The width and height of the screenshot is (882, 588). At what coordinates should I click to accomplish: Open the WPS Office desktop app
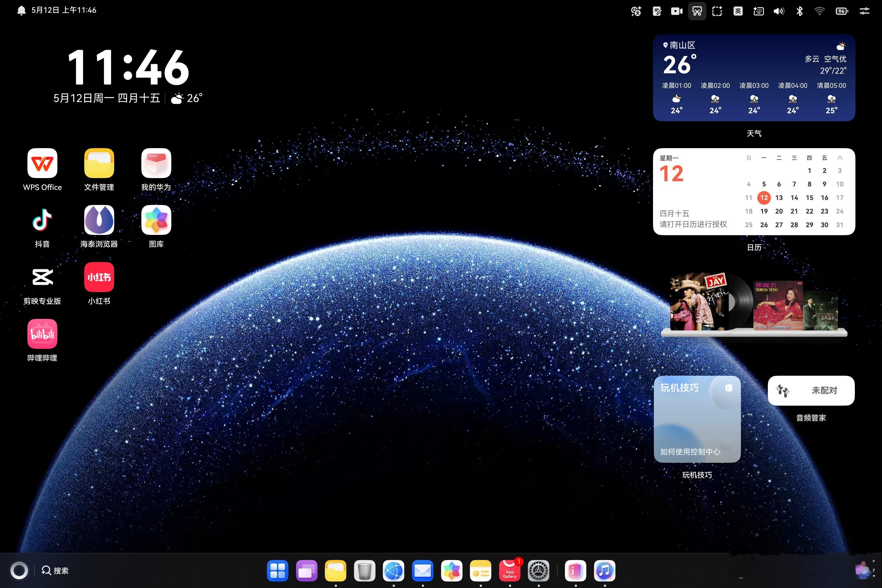(42, 163)
